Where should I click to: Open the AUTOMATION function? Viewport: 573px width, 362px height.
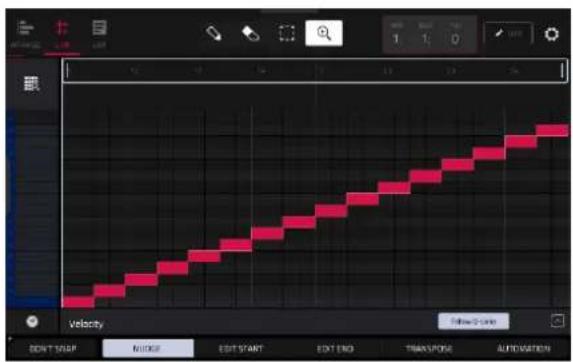coord(523,349)
